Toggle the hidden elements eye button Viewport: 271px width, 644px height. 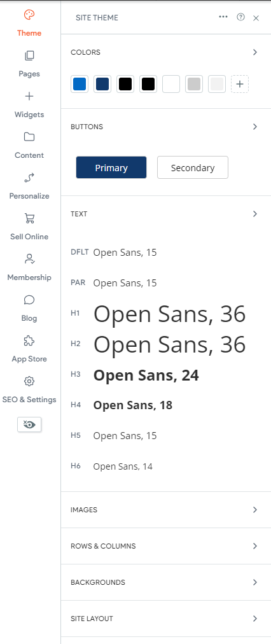click(x=29, y=424)
